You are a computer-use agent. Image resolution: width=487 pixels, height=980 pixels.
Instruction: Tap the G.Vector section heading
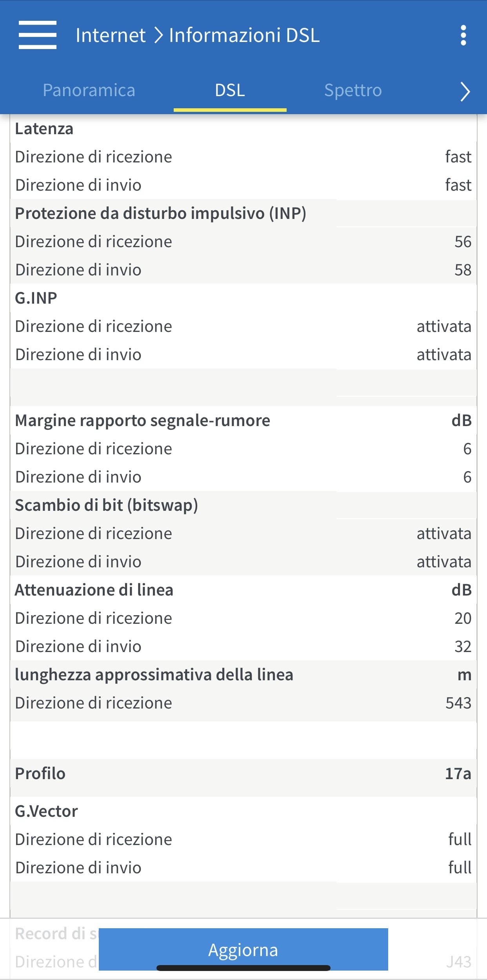pyautogui.click(x=47, y=811)
